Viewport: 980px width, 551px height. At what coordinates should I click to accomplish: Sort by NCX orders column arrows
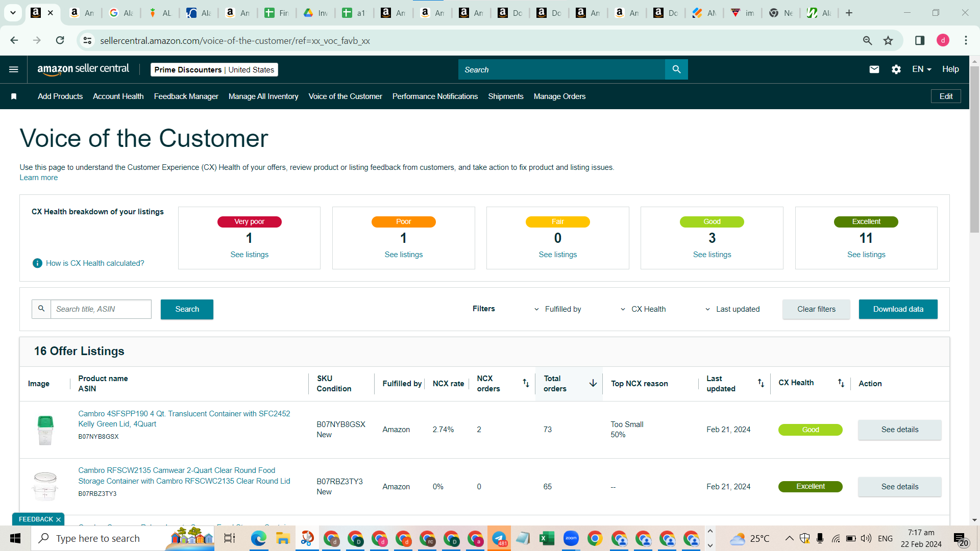[x=526, y=383]
